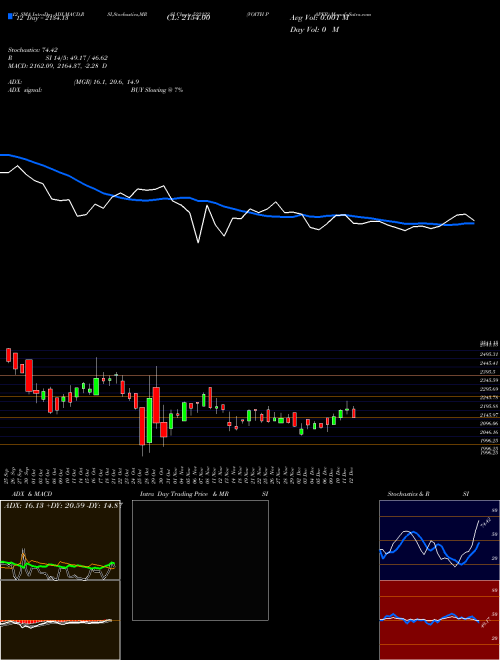Click inside the empty intraday trading price panel
The image size is (500, 660).
tap(200, 560)
